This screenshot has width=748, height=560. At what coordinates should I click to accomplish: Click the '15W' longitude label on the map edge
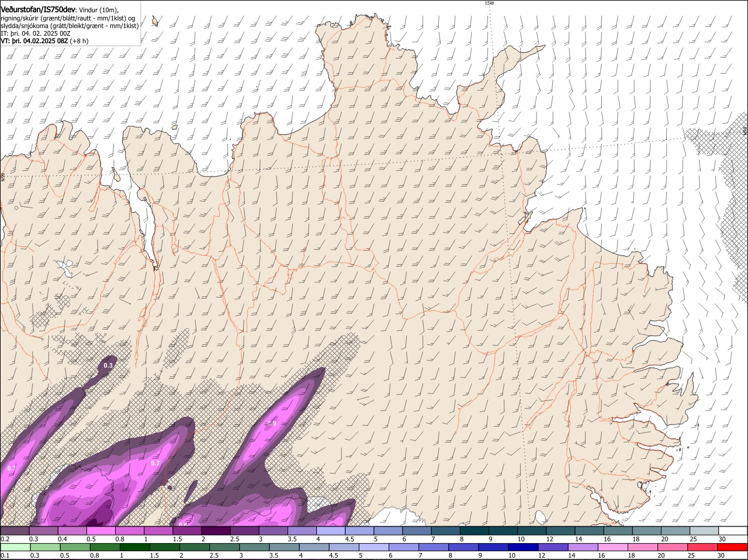(x=489, y=3)
